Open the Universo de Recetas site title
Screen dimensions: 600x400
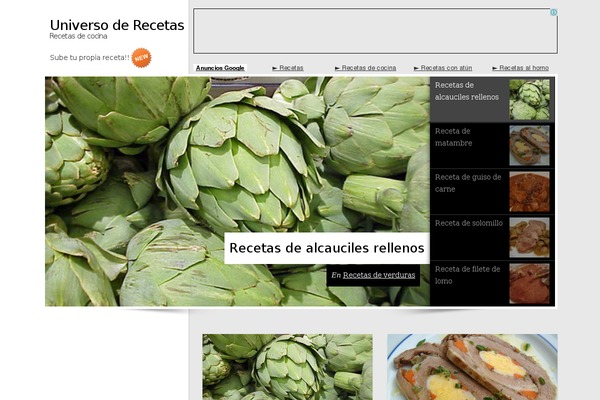117,25
